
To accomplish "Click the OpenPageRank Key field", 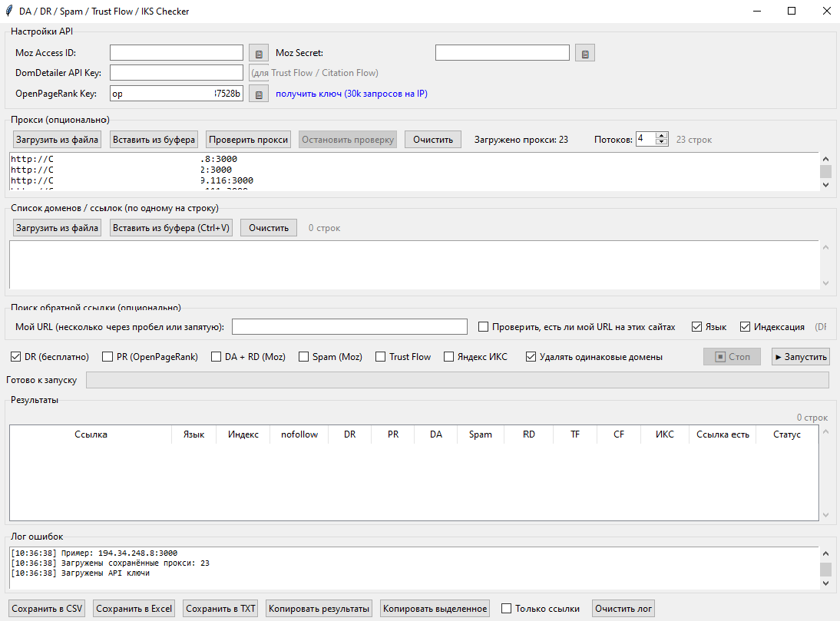I will [x=177, y=93].
